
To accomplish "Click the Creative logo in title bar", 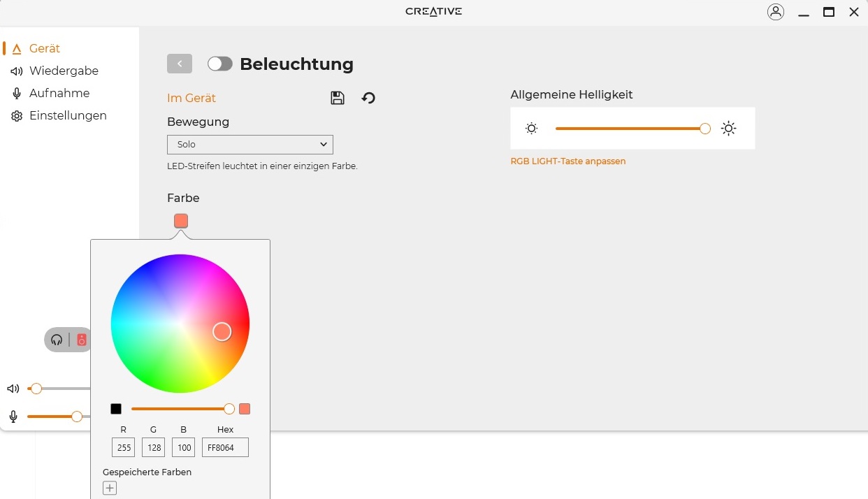I will [x=434, y=11].
